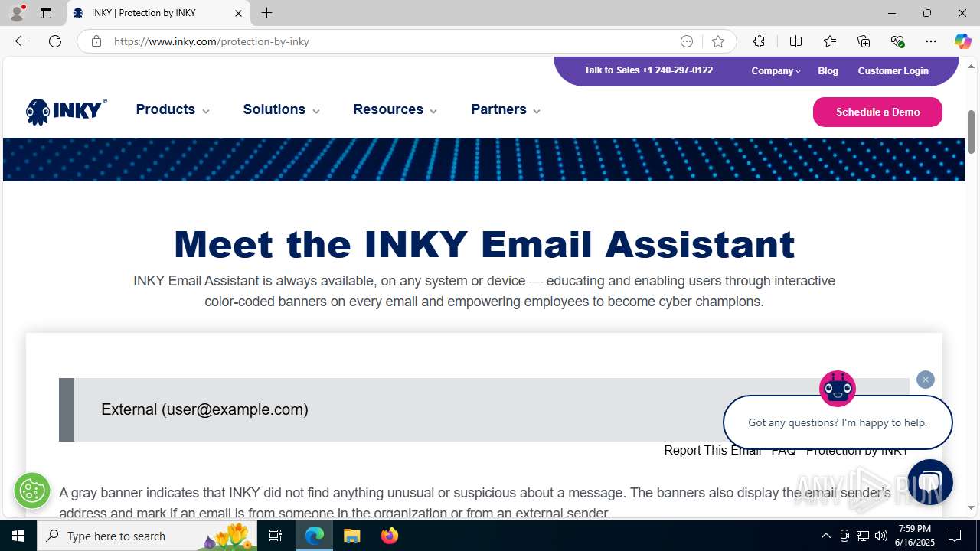Open tab actions menu icon

[46, 13]
